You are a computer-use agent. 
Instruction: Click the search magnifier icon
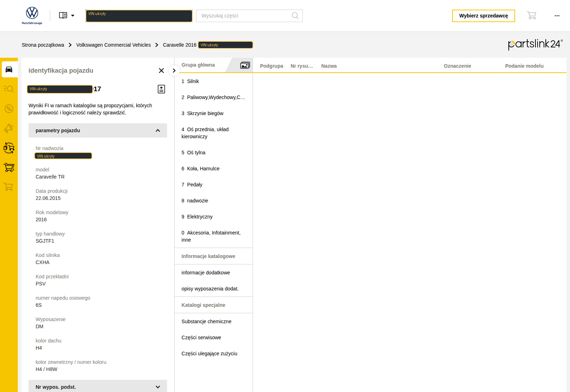tap(295, 16)
